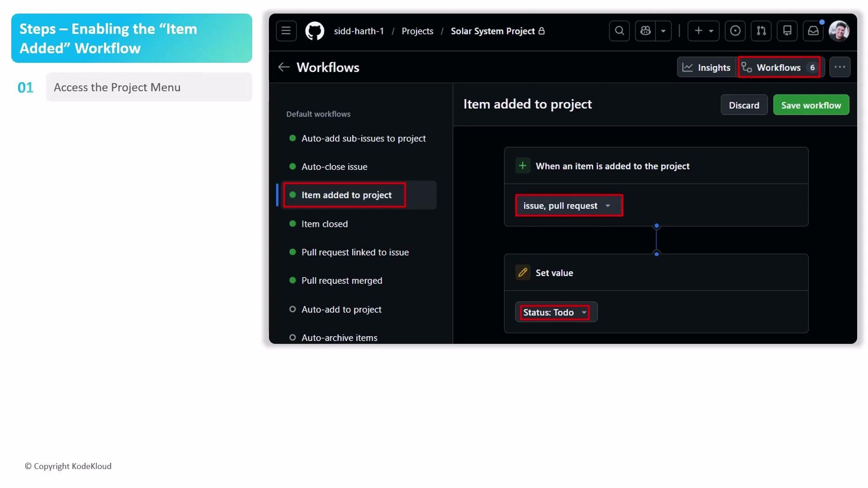Click the lock icon next to project name
Image resolution: width=868 pixels, height=488 pixels.
click(x=542, y=31)
